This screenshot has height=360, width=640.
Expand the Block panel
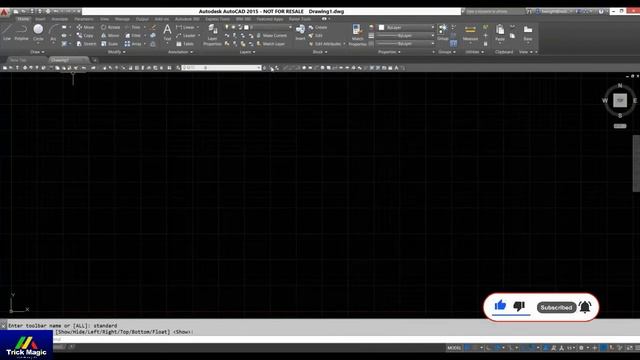(x=320, y=52)
